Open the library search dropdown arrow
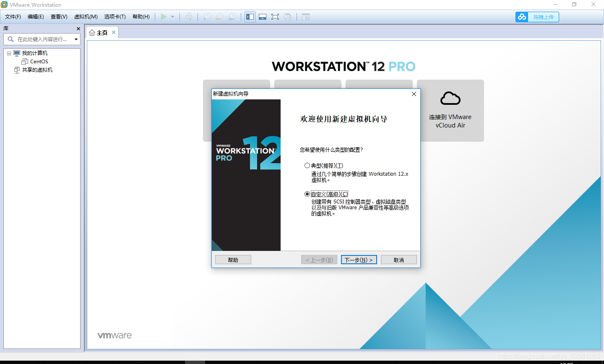 pyautogui.click(x=76, y=39)
